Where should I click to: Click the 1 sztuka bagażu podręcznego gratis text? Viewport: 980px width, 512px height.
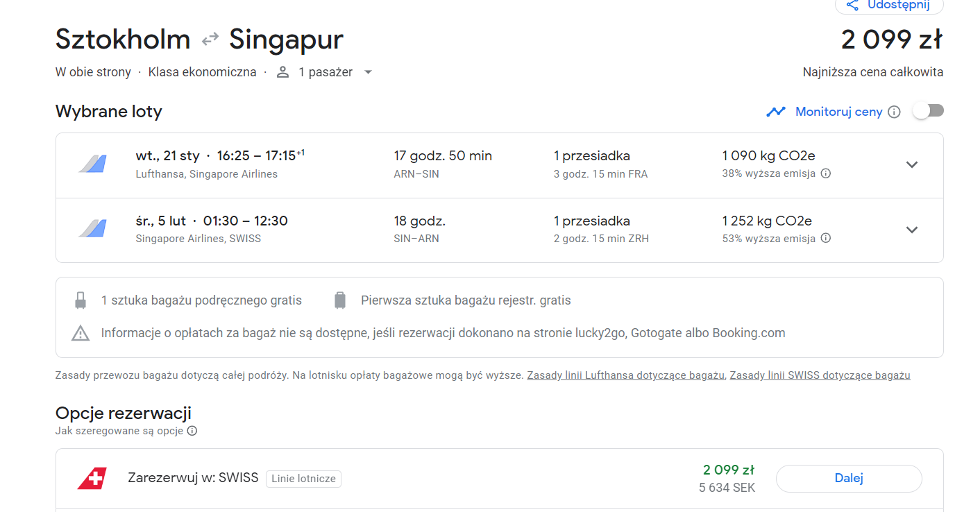[x=201, y=300]
